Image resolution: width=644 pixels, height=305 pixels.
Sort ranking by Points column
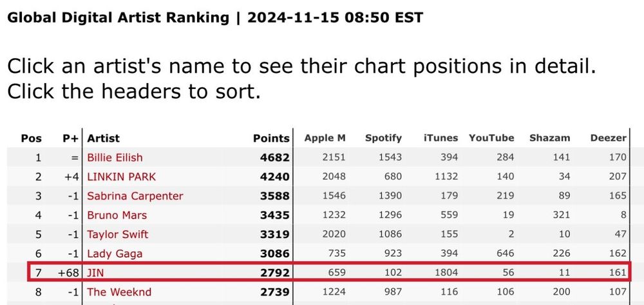(x=271, y=138)
